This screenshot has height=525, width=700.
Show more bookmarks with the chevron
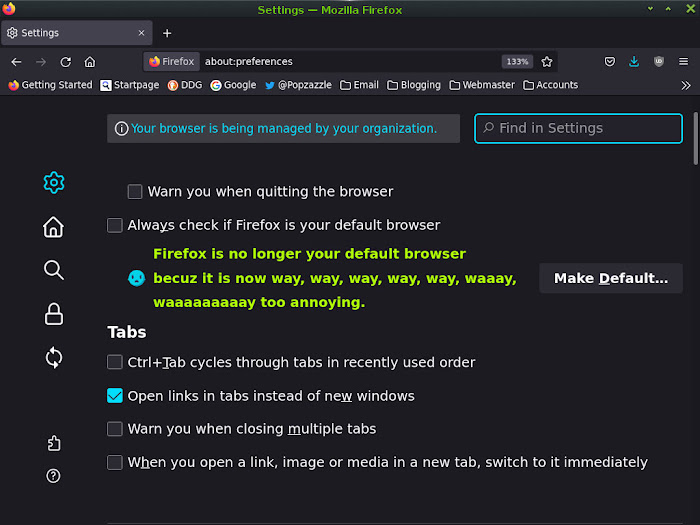686,85
